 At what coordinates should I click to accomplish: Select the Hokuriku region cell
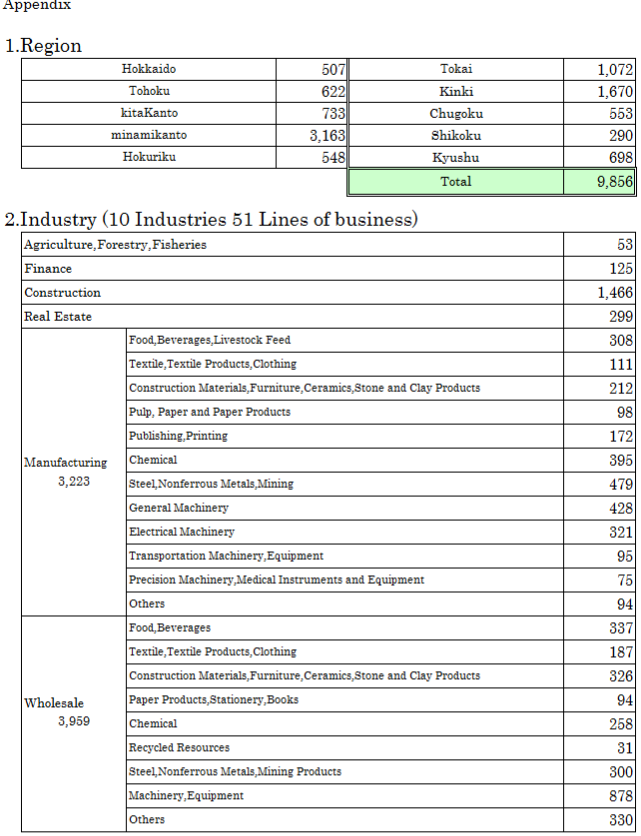(x=149, y=157)
